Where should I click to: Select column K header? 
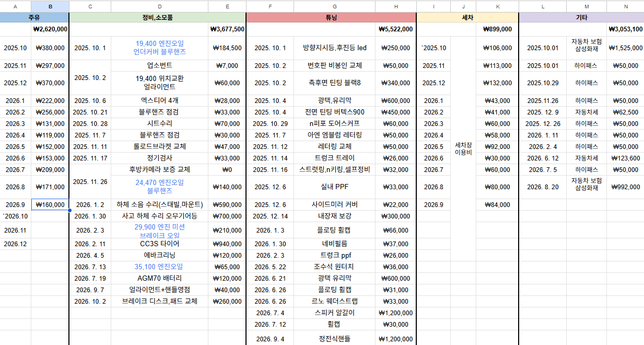(x=498, y=6)
